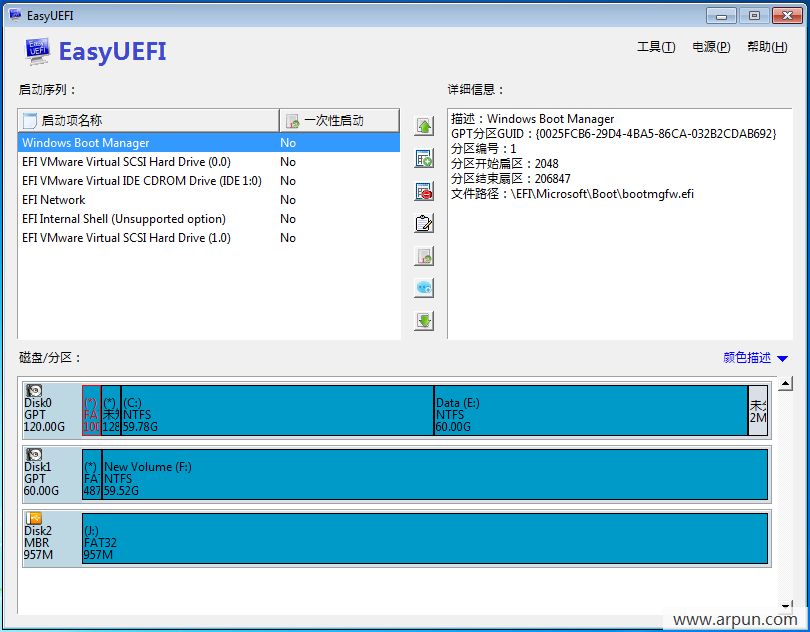The height and width of the screenshot is (632, 810).
Task: Open the 电源 menu
Action: pos(710,46)
